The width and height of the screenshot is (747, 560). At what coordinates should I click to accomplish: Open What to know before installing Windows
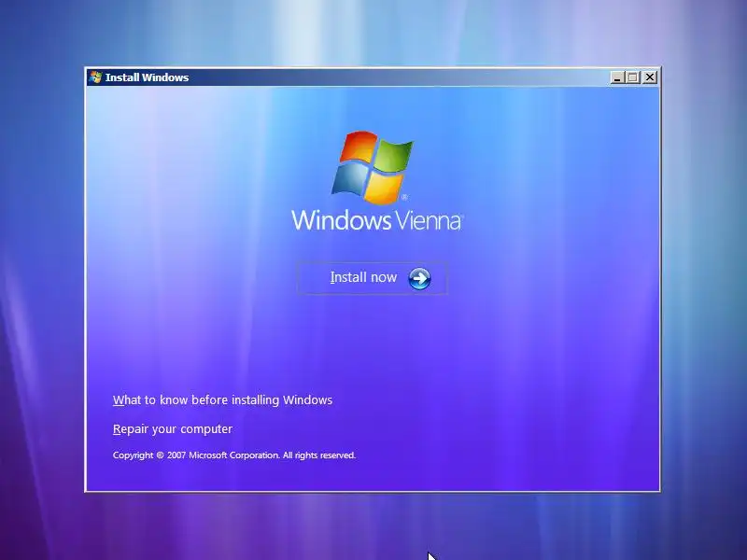pos(222,400)
